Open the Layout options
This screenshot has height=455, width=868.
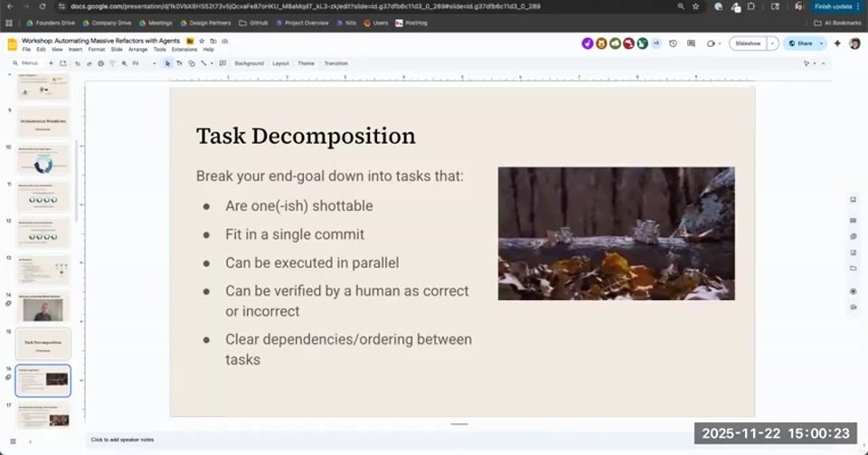(280, 63)
